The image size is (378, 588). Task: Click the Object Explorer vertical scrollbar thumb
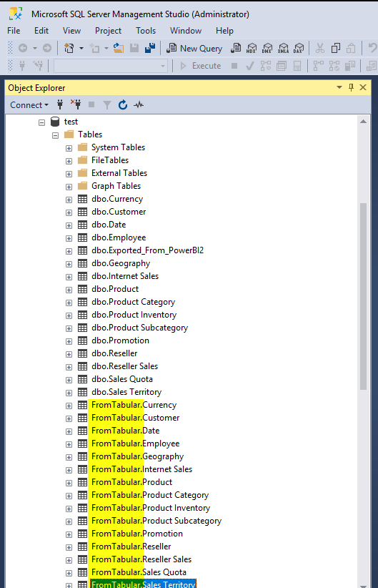pos(363,296)
